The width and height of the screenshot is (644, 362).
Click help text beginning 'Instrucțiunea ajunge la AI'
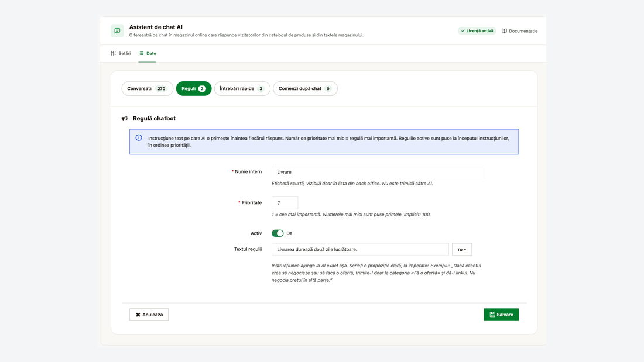click(x=376, y=273)
